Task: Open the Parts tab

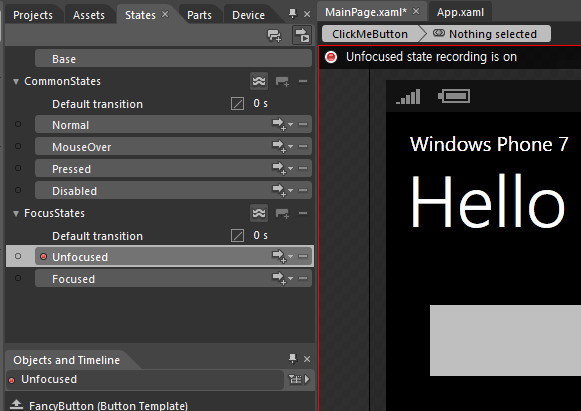Action: click(199, 15)
